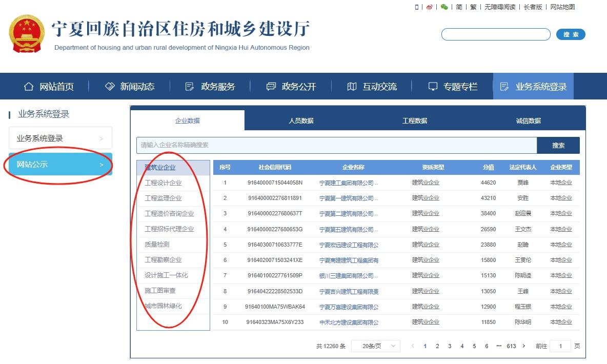Click the blue 搜索 button in header
This screenshot has height=364, width=607.
(571, 34)
